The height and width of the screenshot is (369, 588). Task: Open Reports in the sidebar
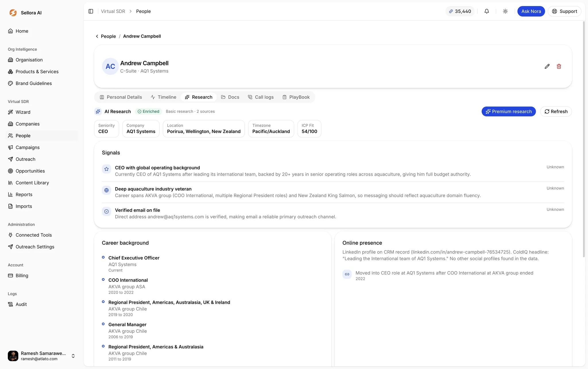(42, 194)
